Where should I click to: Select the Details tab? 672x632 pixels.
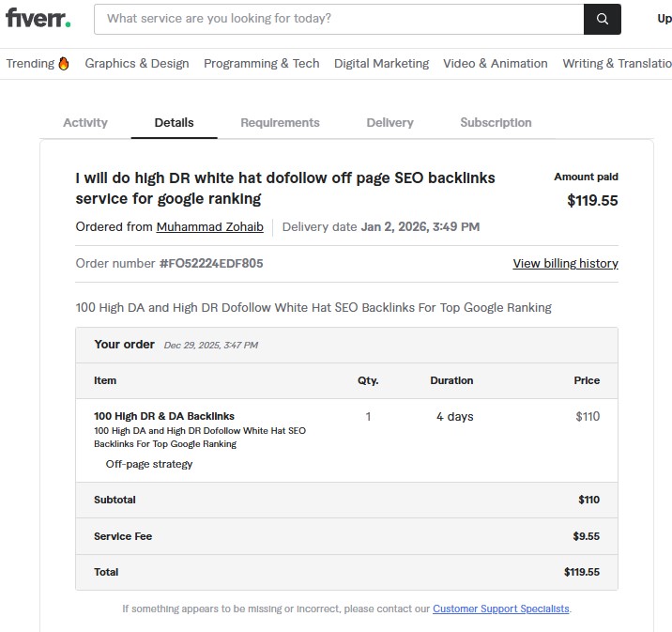click(175, 123)
